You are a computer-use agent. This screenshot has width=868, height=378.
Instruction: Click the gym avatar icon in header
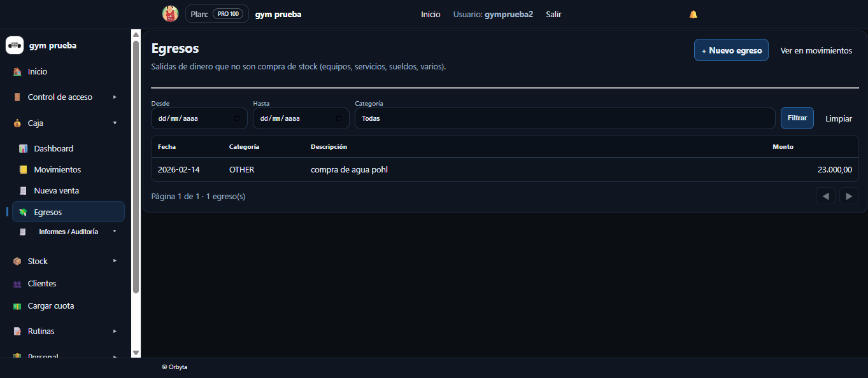170,14
